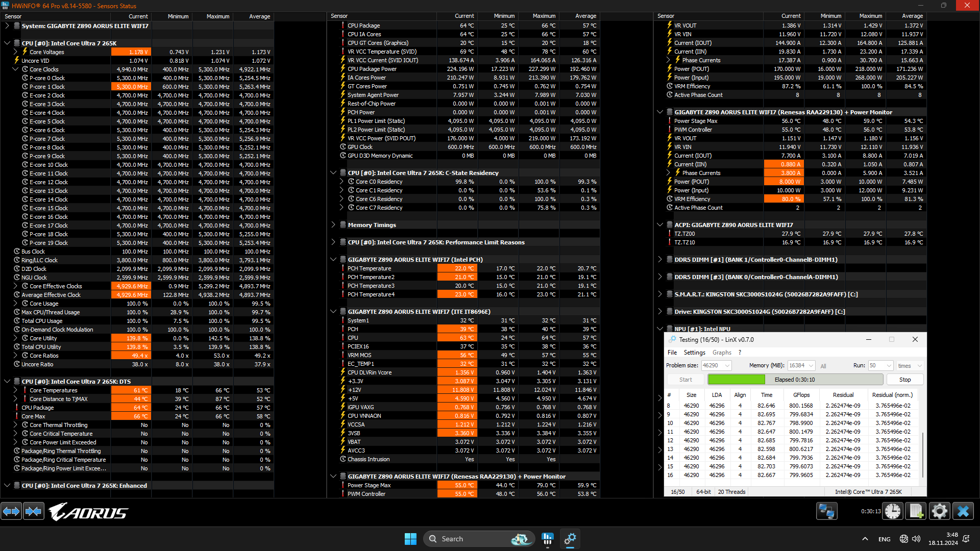The image size is (980, 551).
Task: Click the LinX elapsed progress bar
Action: pos(795,380)
